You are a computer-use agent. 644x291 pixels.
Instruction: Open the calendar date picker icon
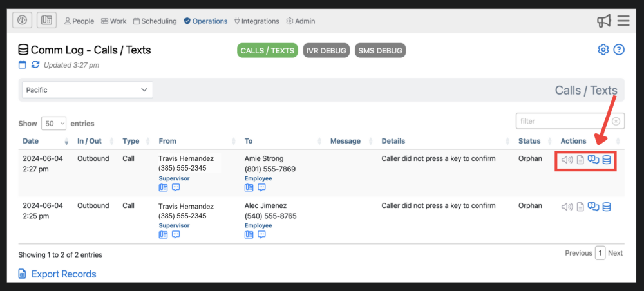point(23,64)
